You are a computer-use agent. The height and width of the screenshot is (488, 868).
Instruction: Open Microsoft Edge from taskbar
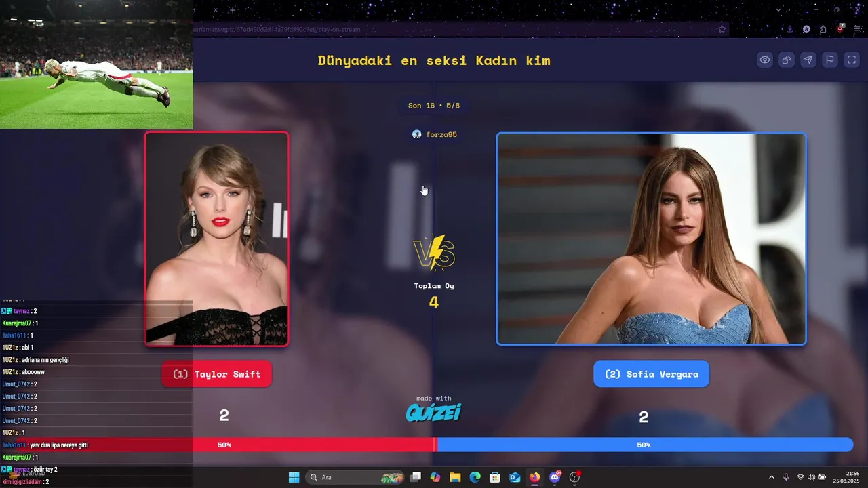tap(475, 477)
